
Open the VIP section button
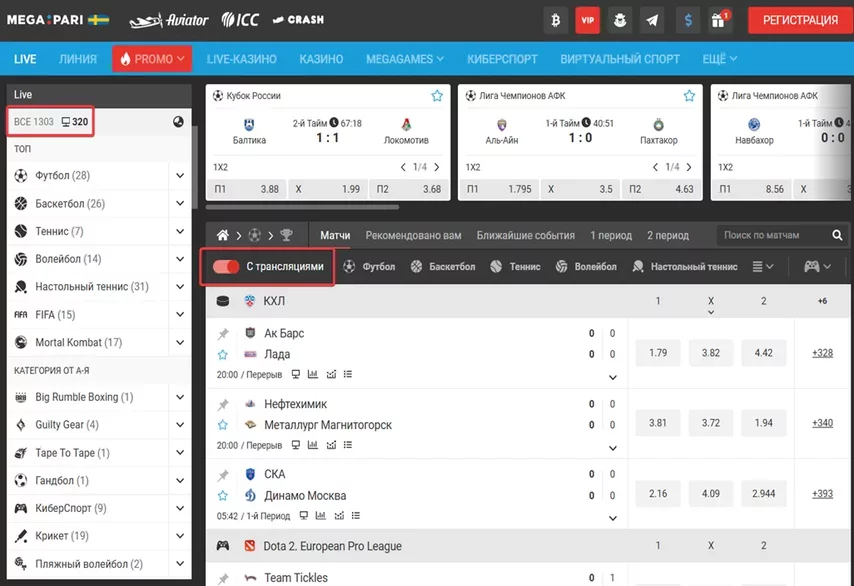588,20
